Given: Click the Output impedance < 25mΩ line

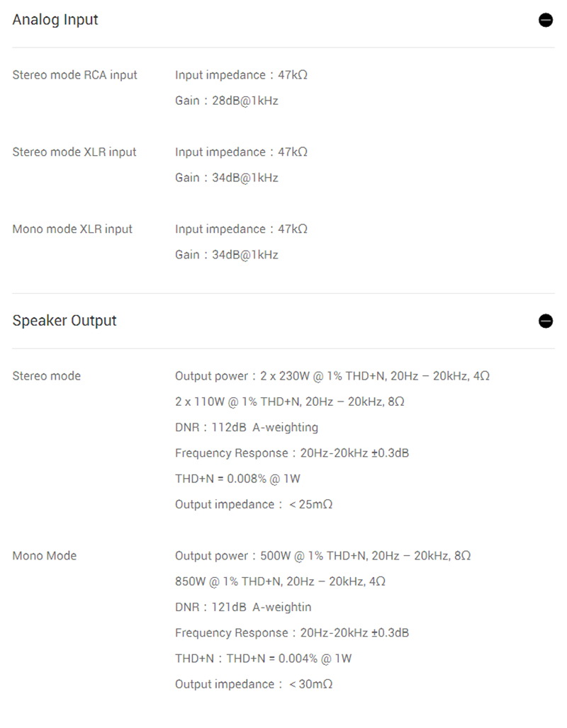Looking at the screenshot, I should [x=254, y=504].
